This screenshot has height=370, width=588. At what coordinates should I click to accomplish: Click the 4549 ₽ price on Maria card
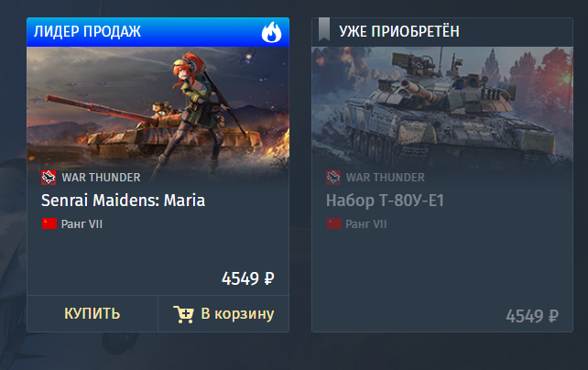pyautogui.click(x=248, y=278)
